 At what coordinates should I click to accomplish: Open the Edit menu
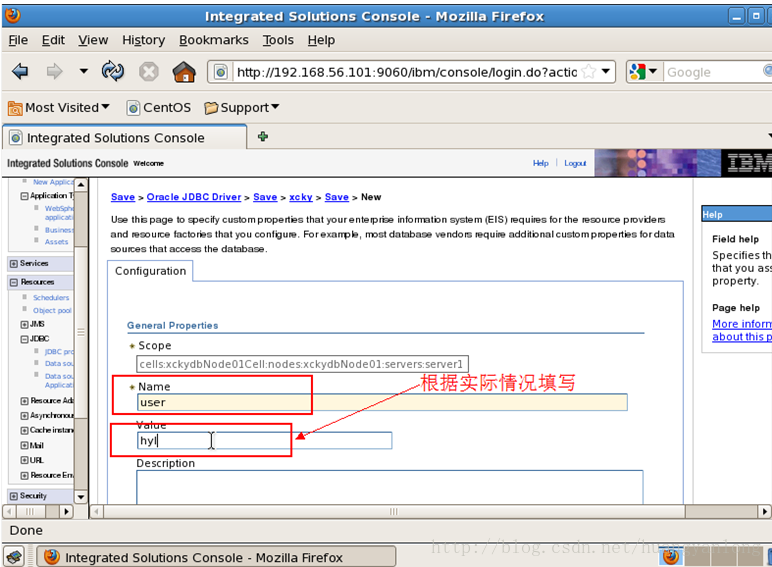tap(53, 40)
